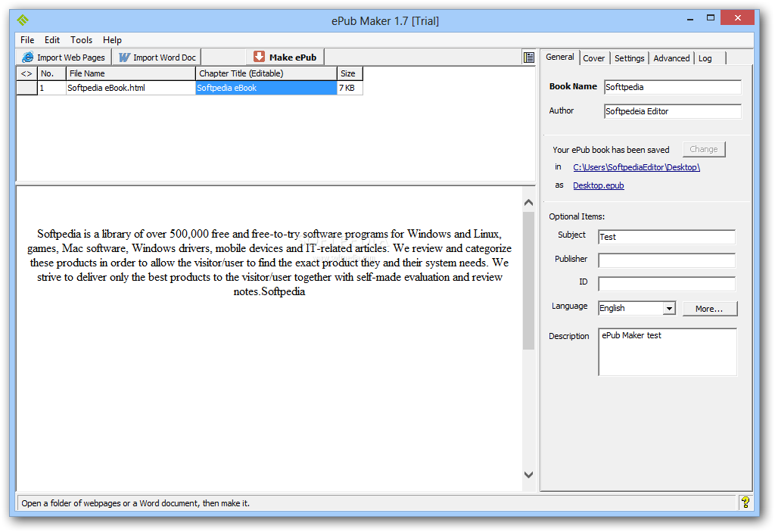Open the Tools menu

pyautogui.click(x=81, y=40)
